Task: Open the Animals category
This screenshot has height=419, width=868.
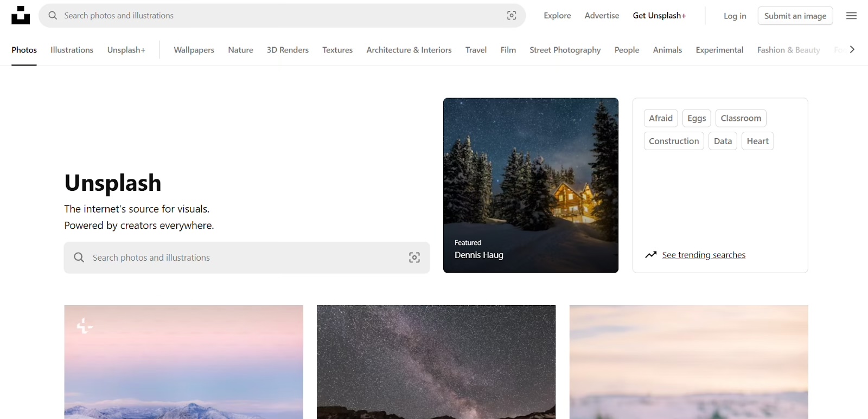Action: [667, 50]
